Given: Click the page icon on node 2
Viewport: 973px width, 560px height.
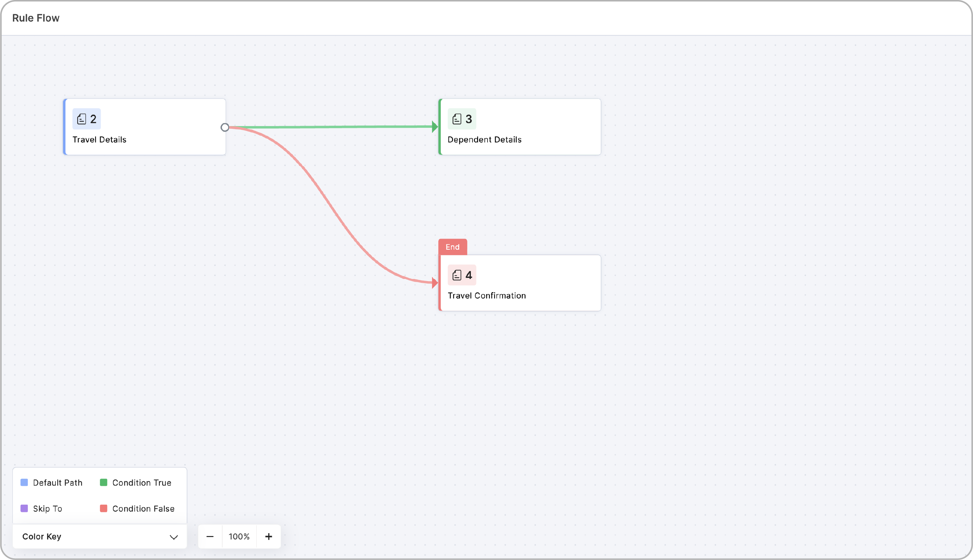Looking at the screenshot, I should (82, 119).
